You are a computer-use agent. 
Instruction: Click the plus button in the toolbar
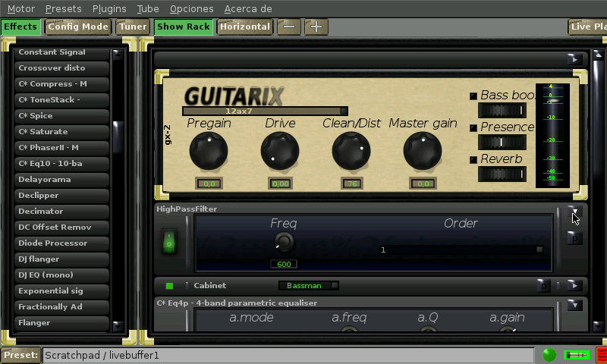click(316, 27)
